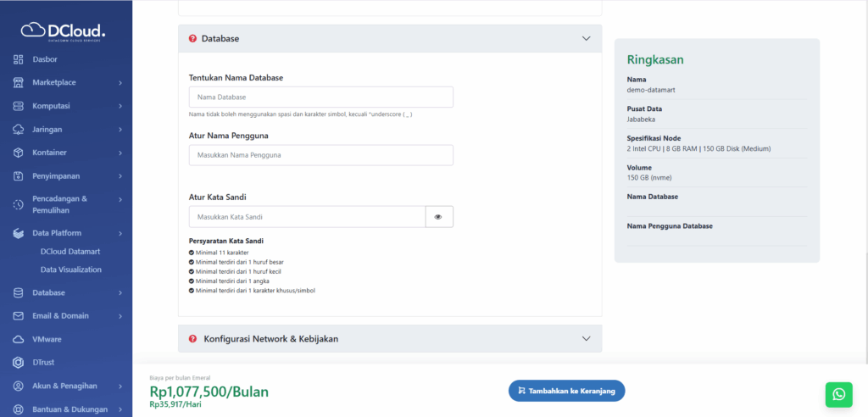Expand the Komputasi submenu arrow
Image resolution: width=868 pixels, height=417 pixels.
[120, 106]
